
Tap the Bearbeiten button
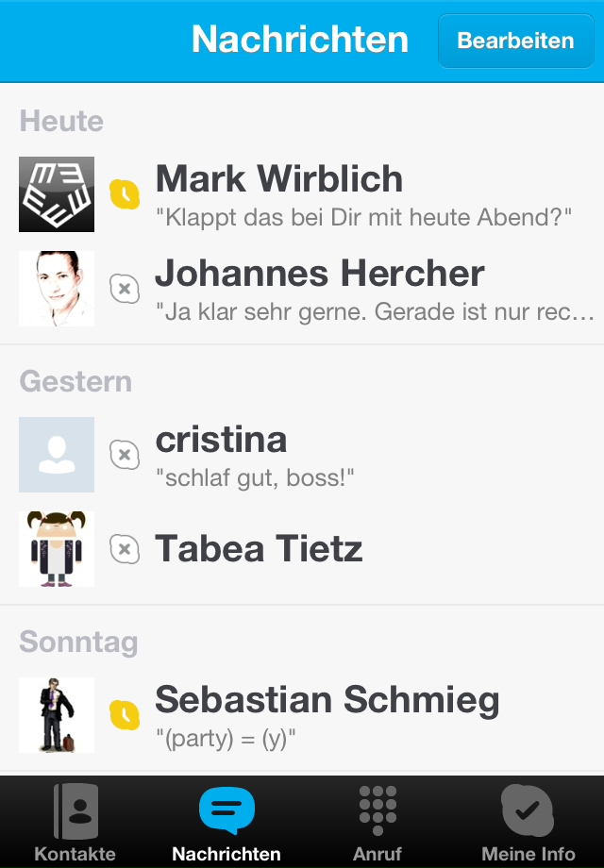(x=515, y=41)
